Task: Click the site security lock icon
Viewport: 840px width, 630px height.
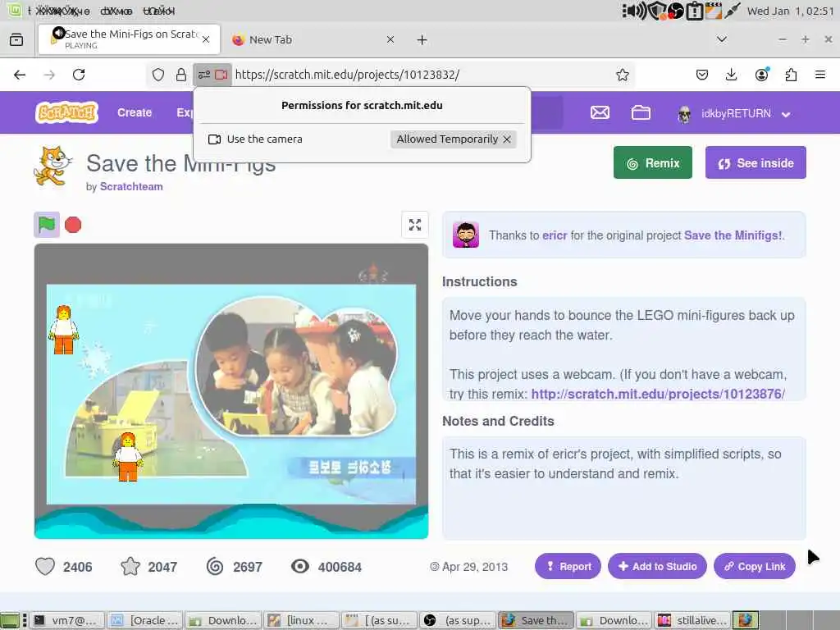Action: click(181, 75)
